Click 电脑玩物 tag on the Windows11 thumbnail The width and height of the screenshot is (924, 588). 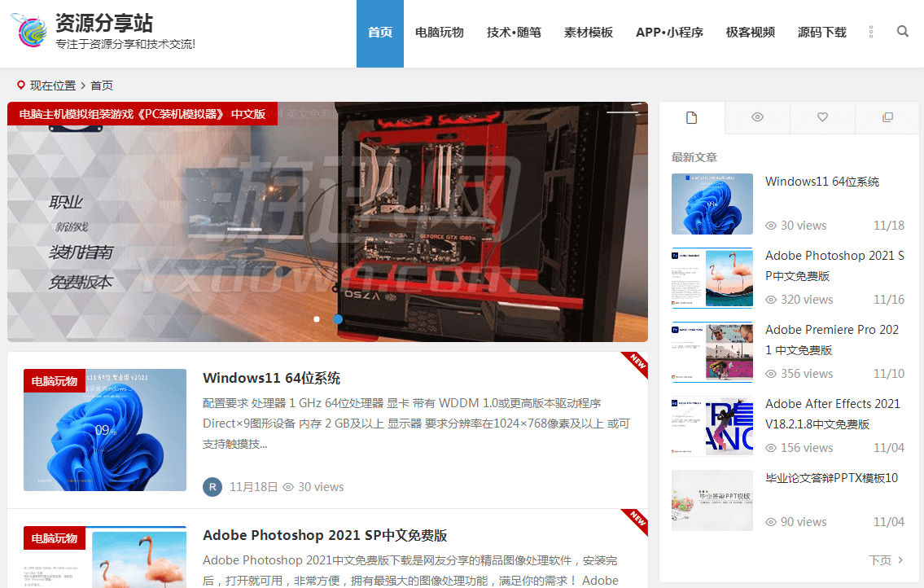pyautogui.click(x=55, y=381)
